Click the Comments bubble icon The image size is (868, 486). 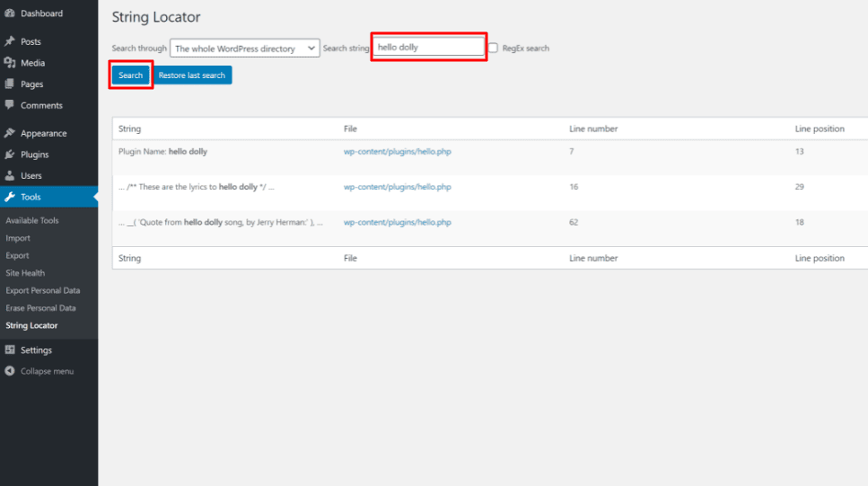(x=9, y=105)
